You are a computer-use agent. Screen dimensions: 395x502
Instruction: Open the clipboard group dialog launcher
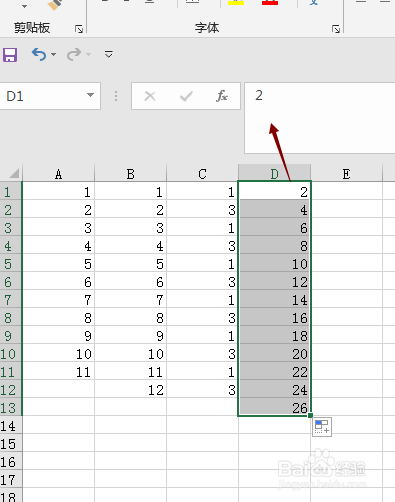(x=79, y=29)
